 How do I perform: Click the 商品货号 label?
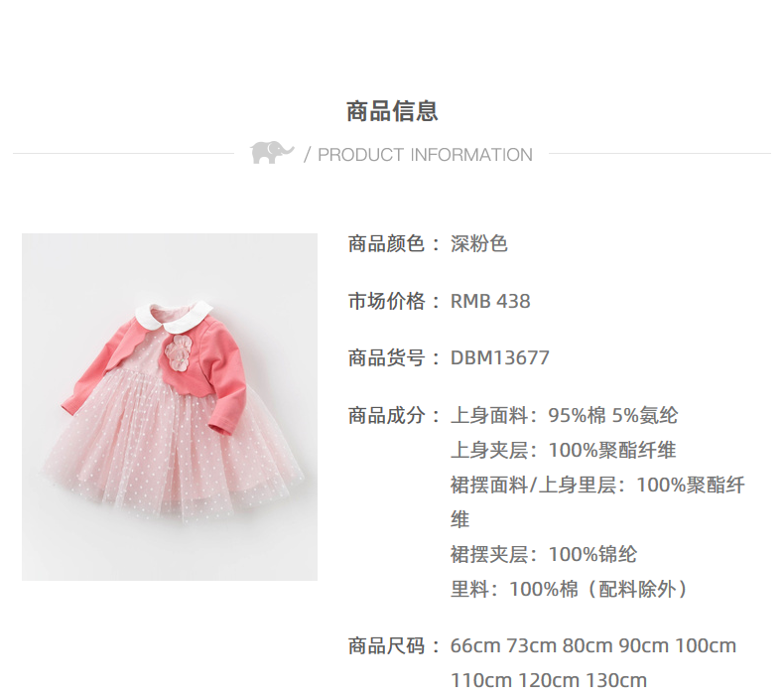coord(386,358)
